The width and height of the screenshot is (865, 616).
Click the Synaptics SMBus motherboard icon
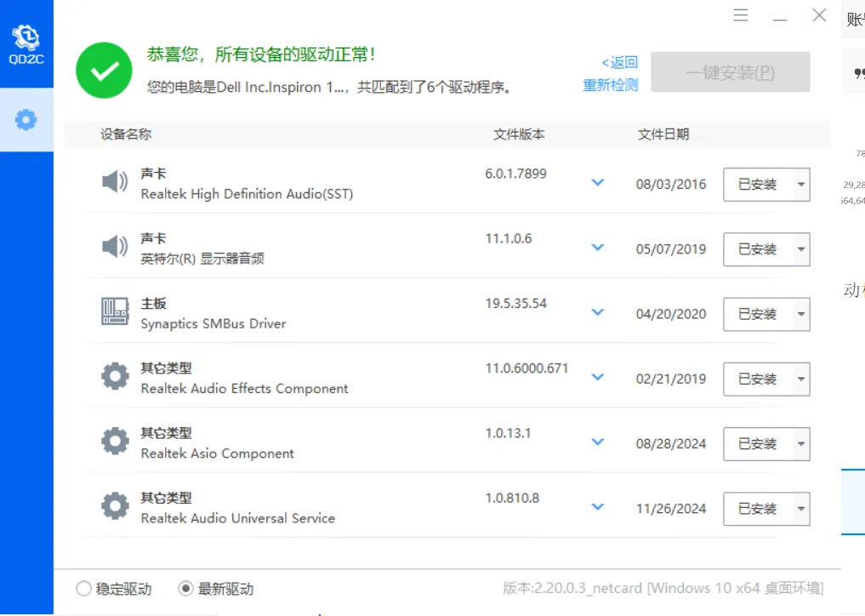(115, 312)
